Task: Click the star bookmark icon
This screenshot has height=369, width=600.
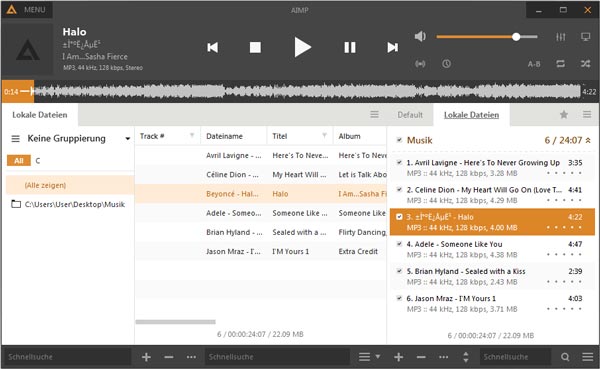Action: coord(564,114)
